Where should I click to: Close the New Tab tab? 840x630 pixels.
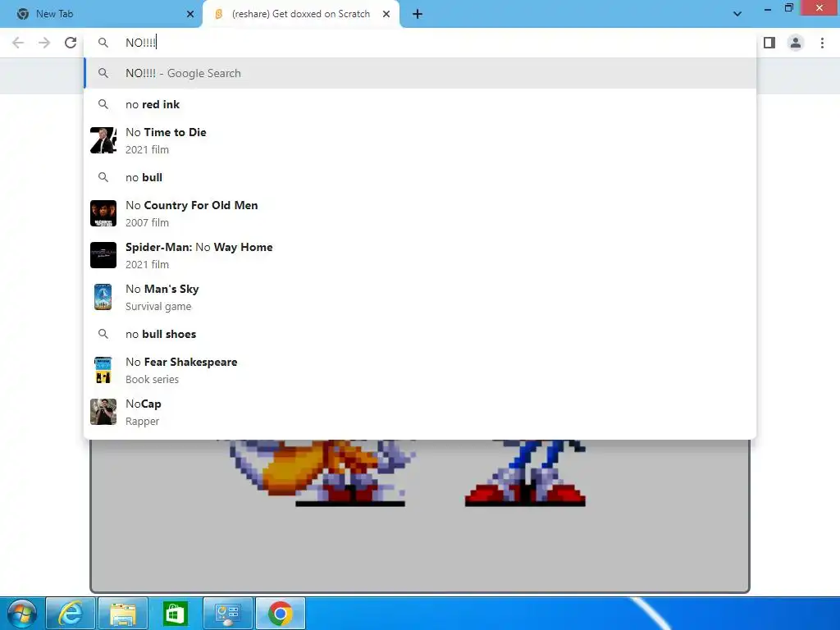click(190, 14)
